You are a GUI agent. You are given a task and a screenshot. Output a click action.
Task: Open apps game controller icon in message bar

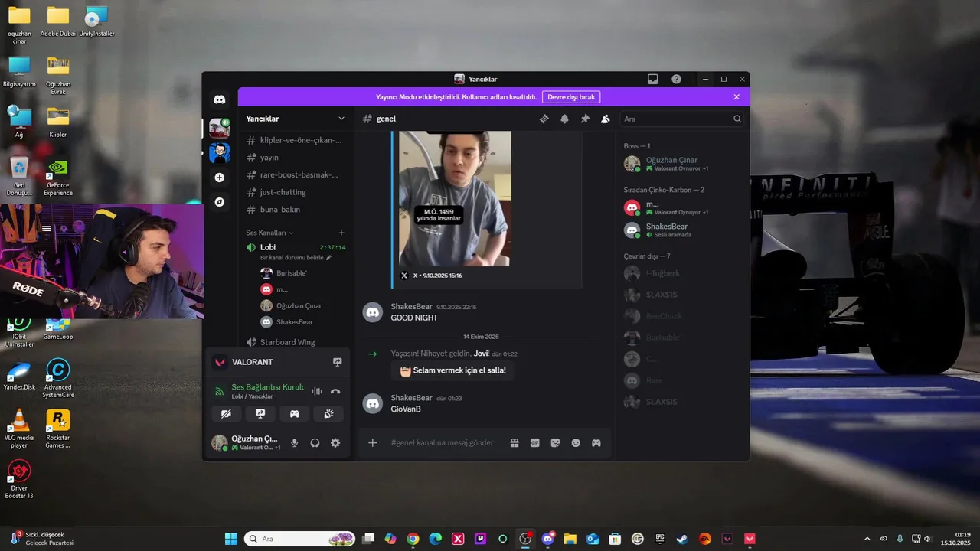click(596, 442)
